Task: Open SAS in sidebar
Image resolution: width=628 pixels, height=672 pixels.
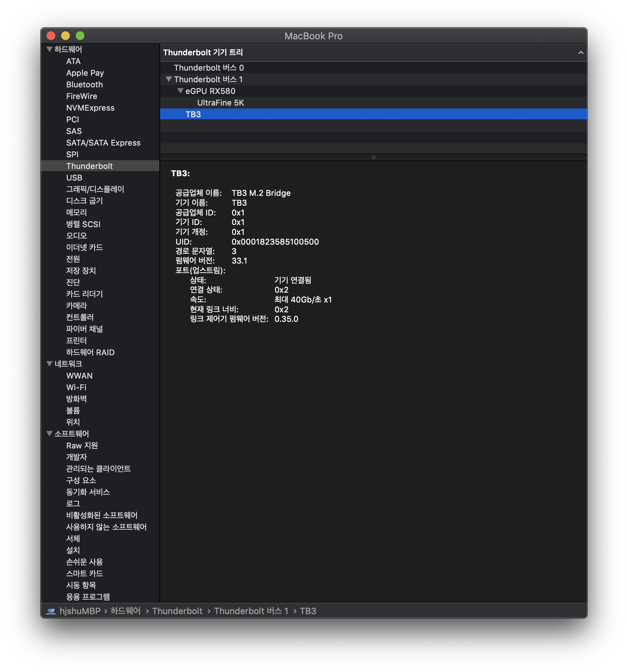Action: [74, 131]
